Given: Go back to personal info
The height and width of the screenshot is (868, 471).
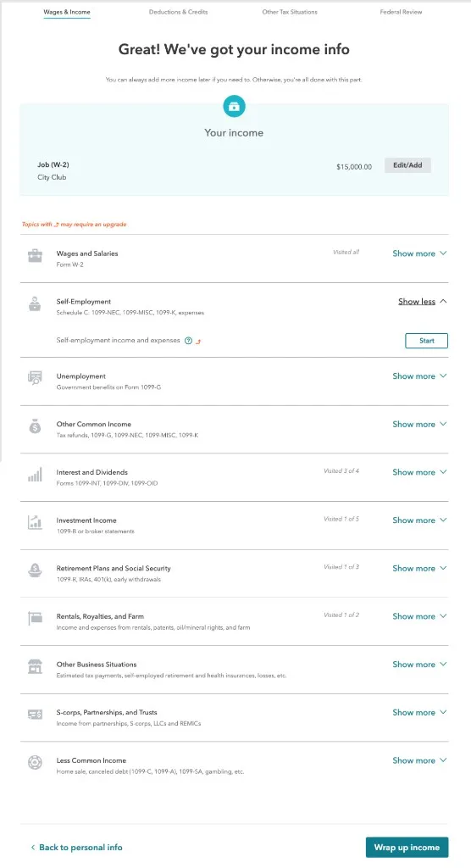Looking at the screenshot, I should click(76, 848).
